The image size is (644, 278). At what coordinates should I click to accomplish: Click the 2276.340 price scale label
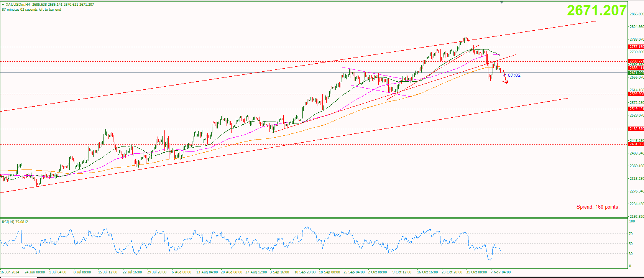click(x=637, y=191)
